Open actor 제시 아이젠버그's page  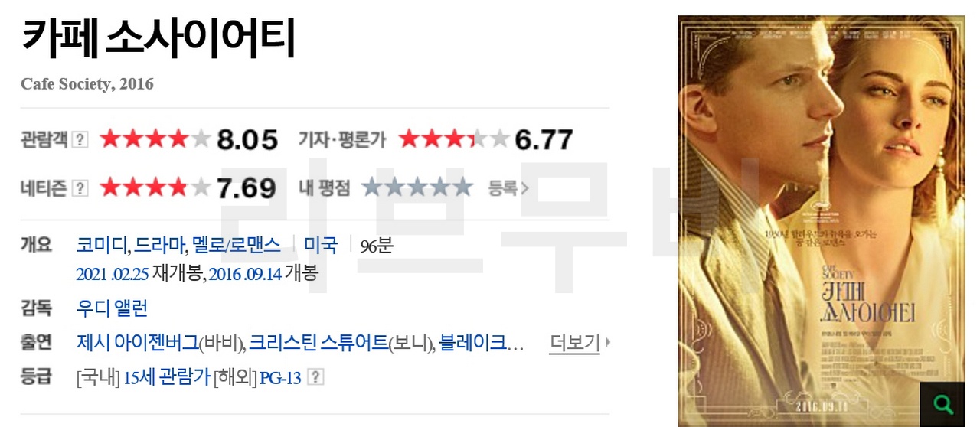point(137,343)
